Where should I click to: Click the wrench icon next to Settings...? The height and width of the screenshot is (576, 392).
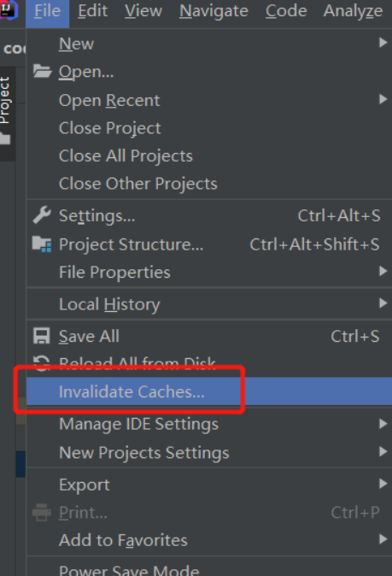(42, 215)
